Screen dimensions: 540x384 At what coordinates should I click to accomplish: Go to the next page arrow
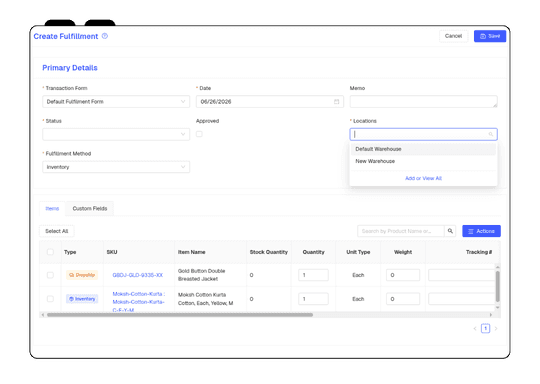[x=496, y=329]
